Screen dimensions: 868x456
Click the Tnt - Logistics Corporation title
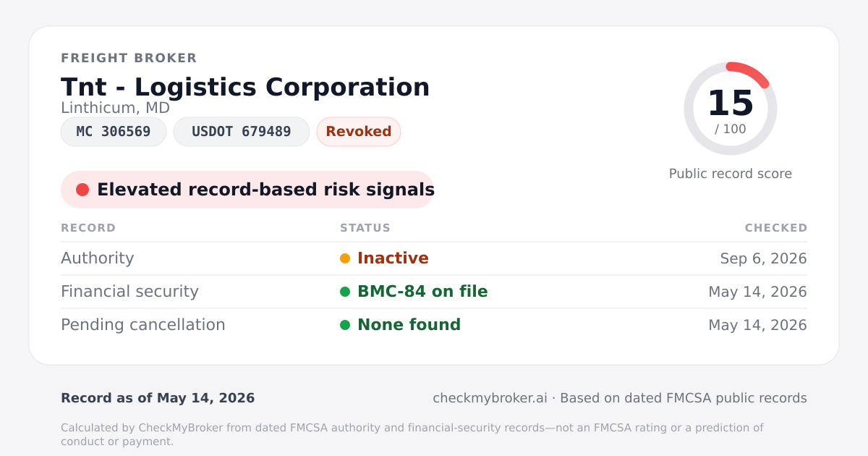(x=245, y=87)
